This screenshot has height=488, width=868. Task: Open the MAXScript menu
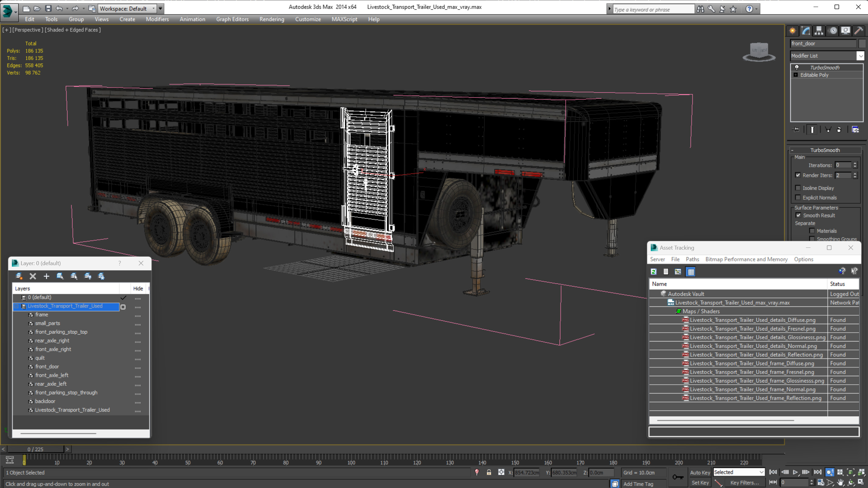pyautogui.click(x=344, y=19)
